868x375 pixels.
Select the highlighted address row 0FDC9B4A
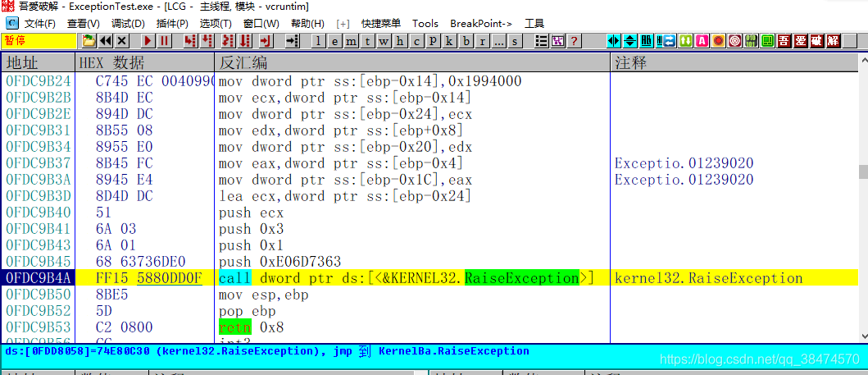[x=429, y=278]
